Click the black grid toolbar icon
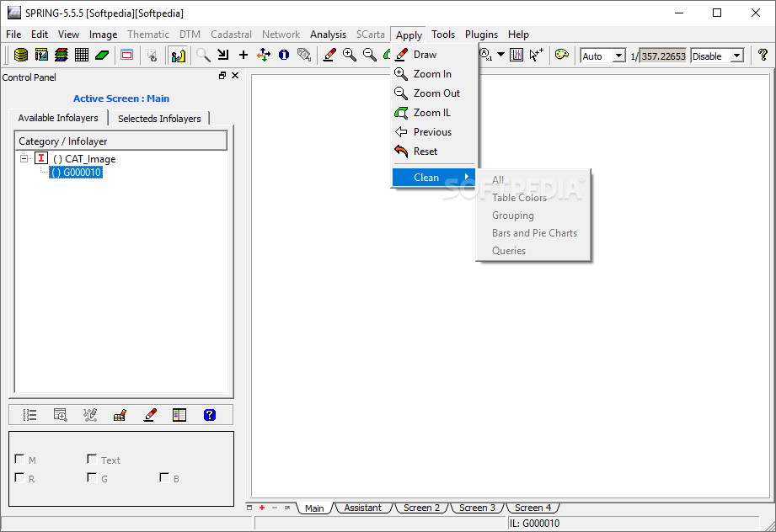The width and height of the screenshot is (776, 532). click(82, 55)
